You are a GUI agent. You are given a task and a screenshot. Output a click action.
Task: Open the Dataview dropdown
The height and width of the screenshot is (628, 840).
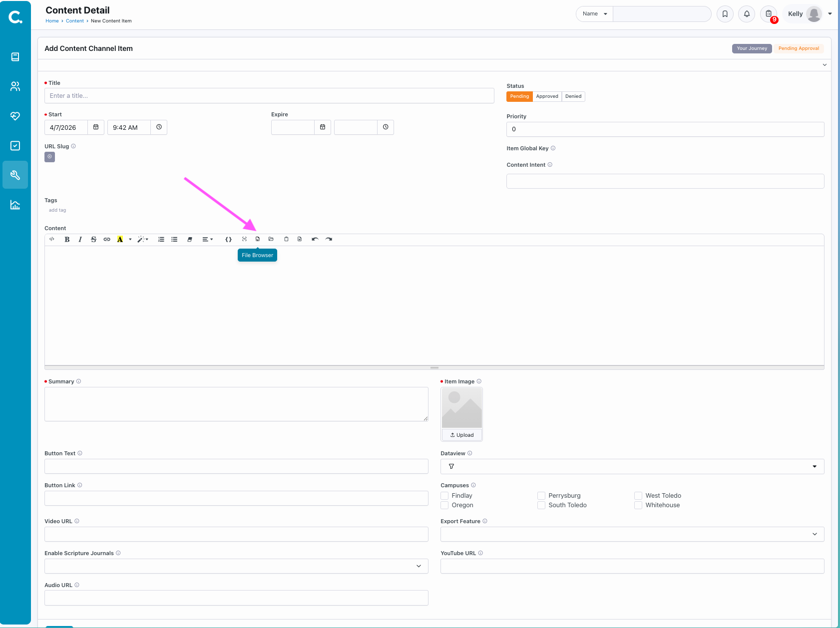pyautogui.click(x=632, y=466)
